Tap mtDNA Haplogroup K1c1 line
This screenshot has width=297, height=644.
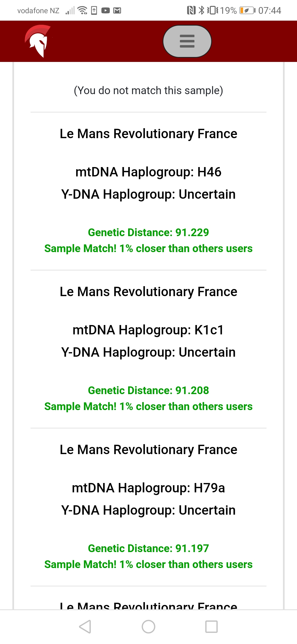pos(148,330)
